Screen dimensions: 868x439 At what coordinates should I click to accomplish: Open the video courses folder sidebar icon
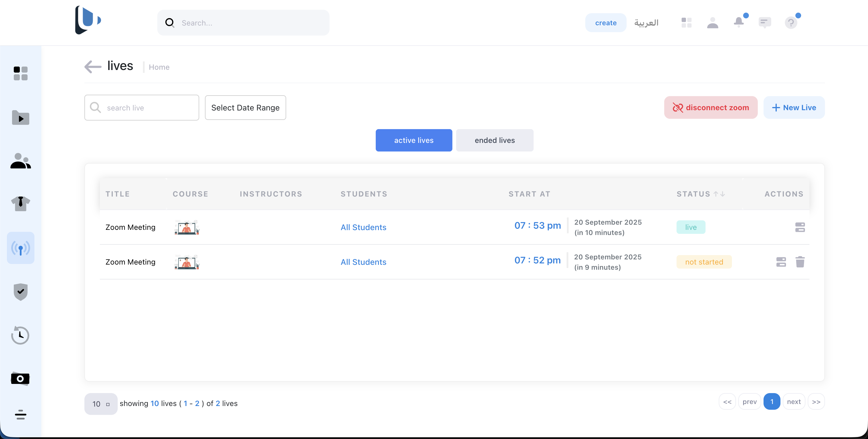click(21, 118)
